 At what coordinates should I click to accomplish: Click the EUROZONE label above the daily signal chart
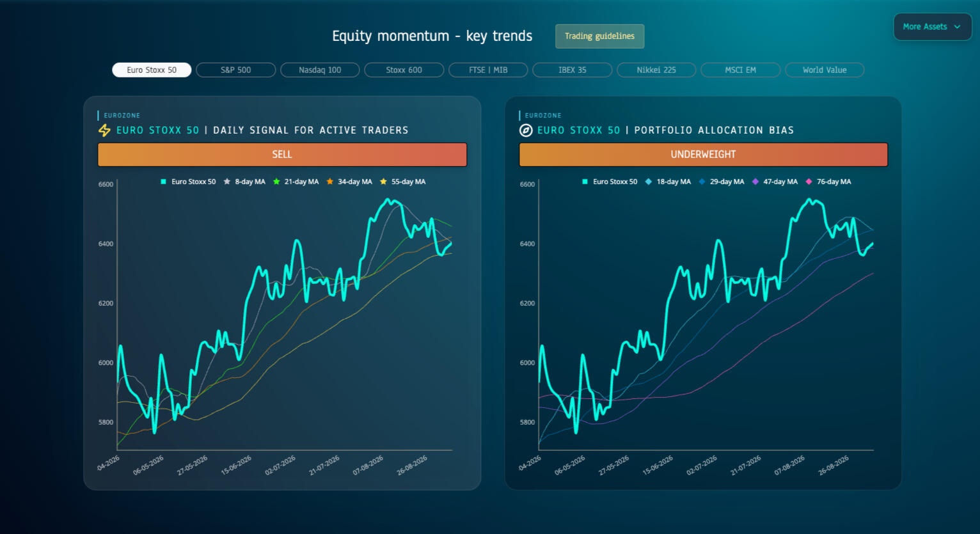122,116
